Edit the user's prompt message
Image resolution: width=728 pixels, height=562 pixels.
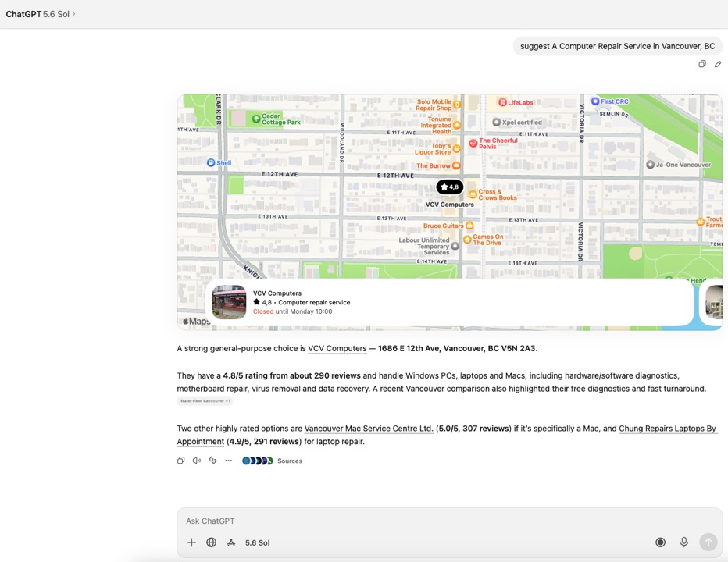pos(718,64)
